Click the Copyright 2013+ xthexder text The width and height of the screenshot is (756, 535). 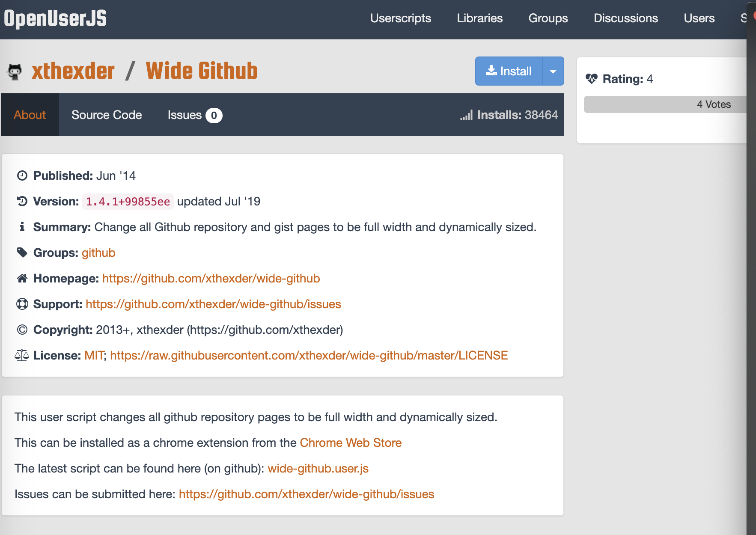pos(188,330)
